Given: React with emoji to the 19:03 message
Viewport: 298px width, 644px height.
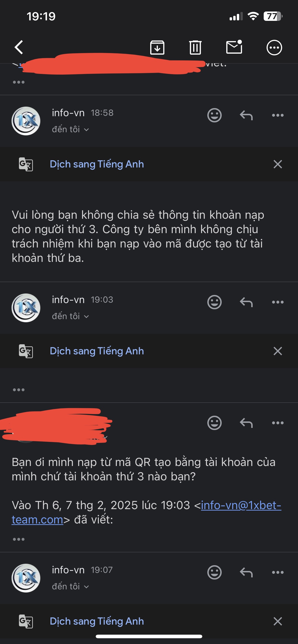Looking at the screenshot, I should [x=214, y=302].
